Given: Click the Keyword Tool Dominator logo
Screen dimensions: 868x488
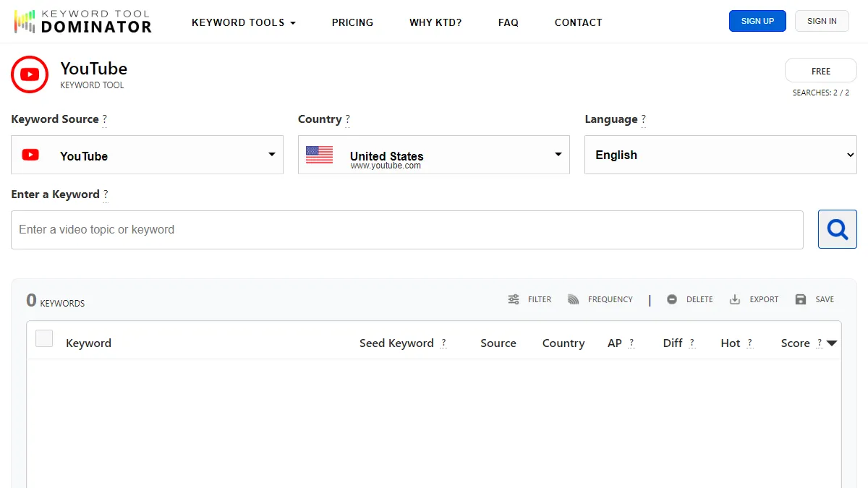Looking at the screenshot, I should pyautogui.click(x=82, y=22).
